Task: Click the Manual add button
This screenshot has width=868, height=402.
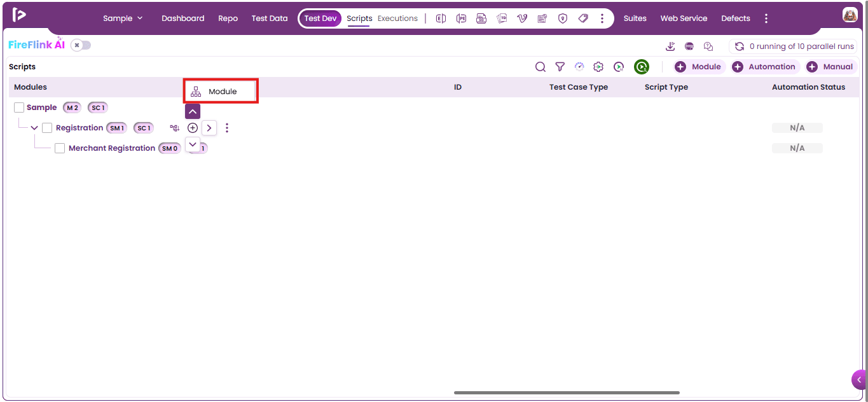Action: pos(830,67)
